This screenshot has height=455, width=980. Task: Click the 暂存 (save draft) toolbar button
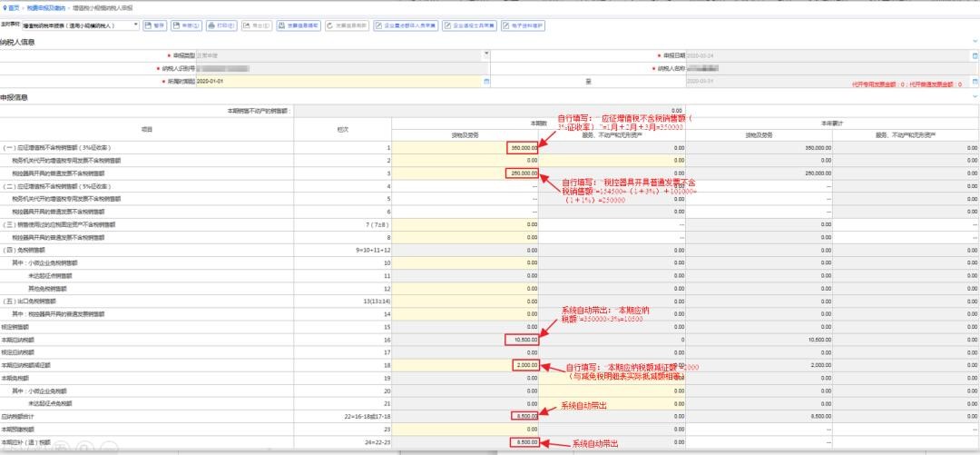pos(156,25)
